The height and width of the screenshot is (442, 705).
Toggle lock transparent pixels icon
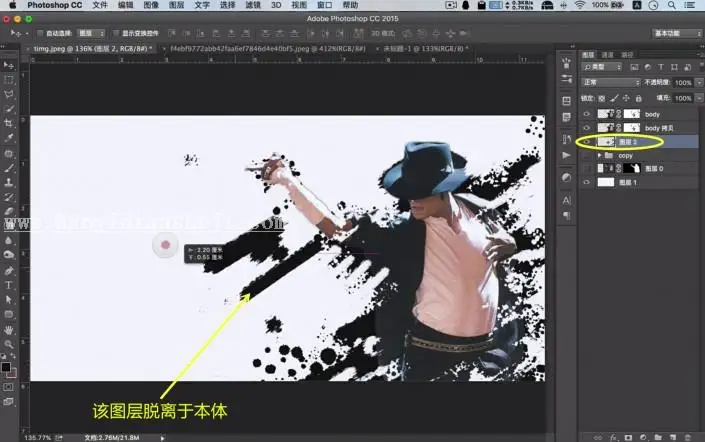click(602, 98)
